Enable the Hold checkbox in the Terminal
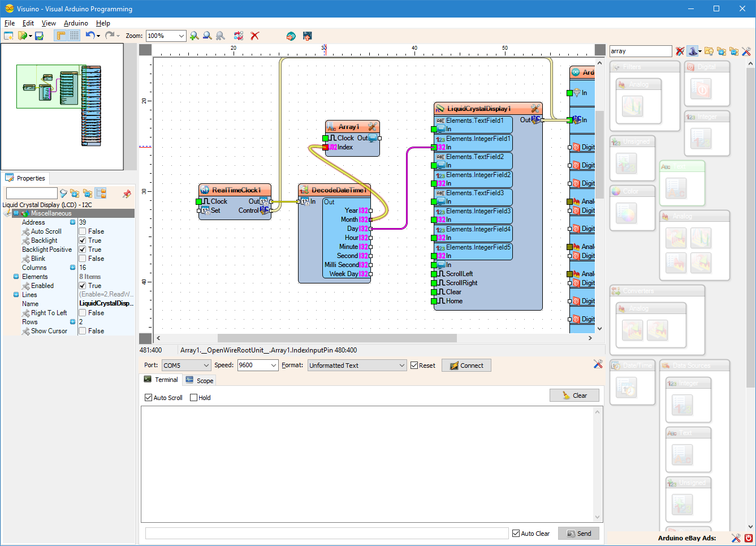The width and height of the screenshot is (756, 546). [194, 397]
